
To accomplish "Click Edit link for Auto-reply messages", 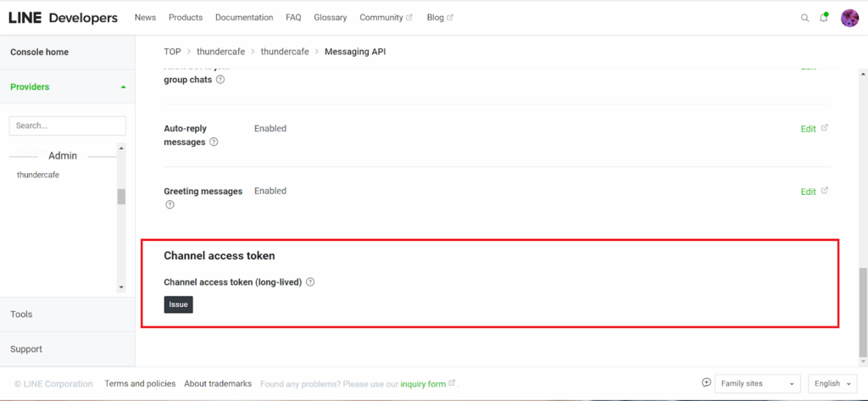I will coord(808,129).
